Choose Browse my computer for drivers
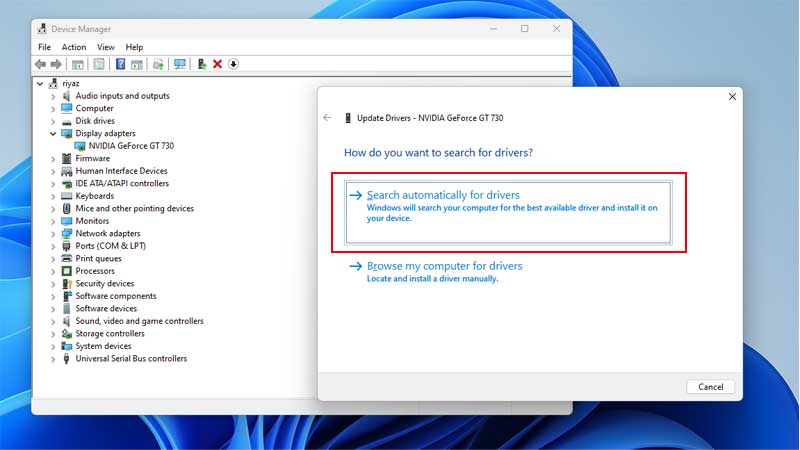 [x=444, y=272]
